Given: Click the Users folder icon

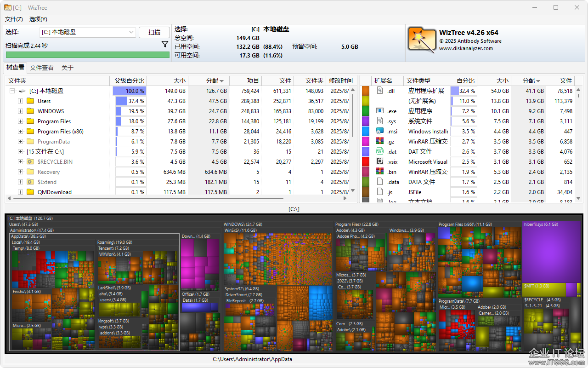Looking at the screenshot, I should (x=31, y=101).
